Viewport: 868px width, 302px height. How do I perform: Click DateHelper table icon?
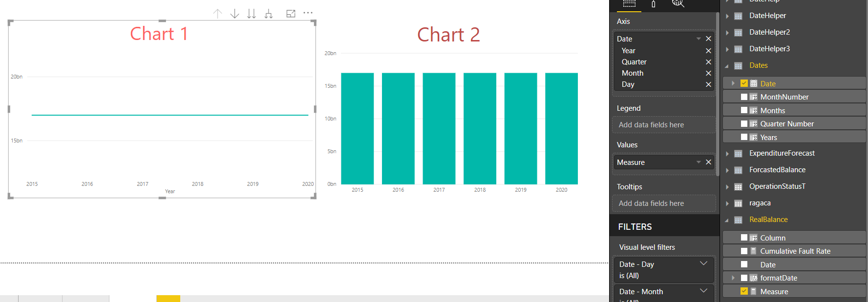pyautogui.click(x=739, y=16)
